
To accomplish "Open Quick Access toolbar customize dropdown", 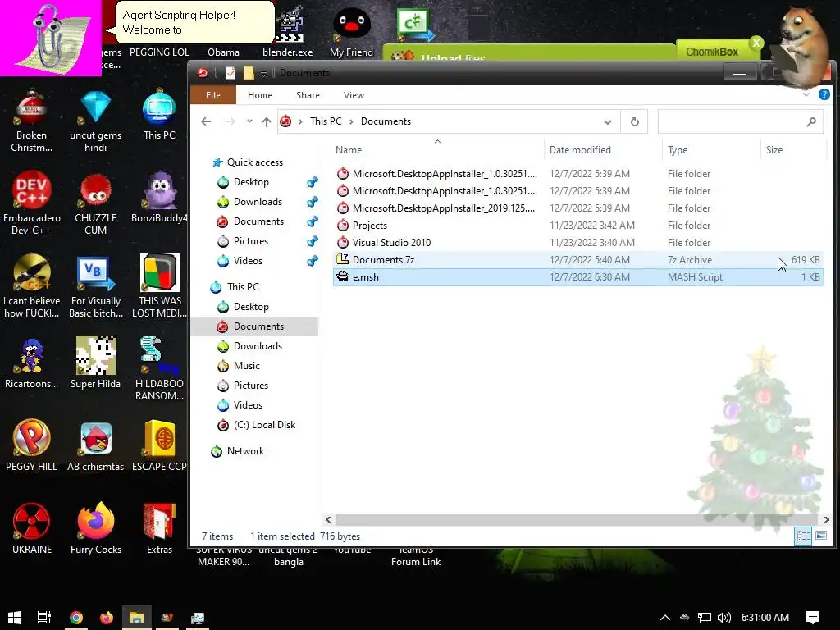I will click(263, 73).
